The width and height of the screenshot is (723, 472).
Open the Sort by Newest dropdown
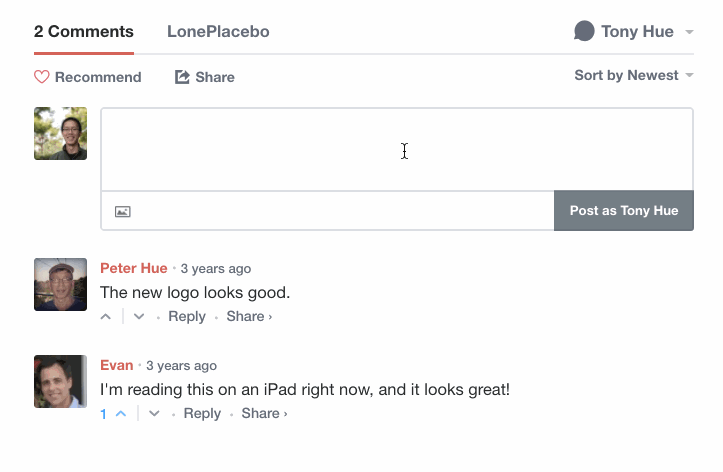click(634, 75)
